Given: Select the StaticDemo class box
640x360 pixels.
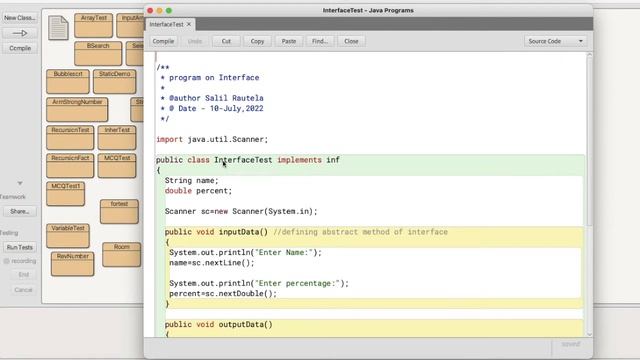Looking at the screenshot, I should (x=115, y=82).
